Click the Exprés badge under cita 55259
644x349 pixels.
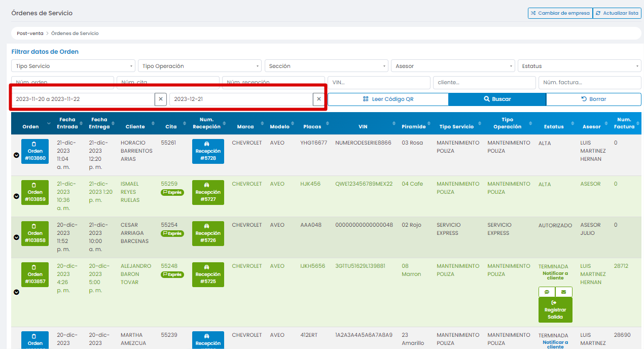click(172, 192)
